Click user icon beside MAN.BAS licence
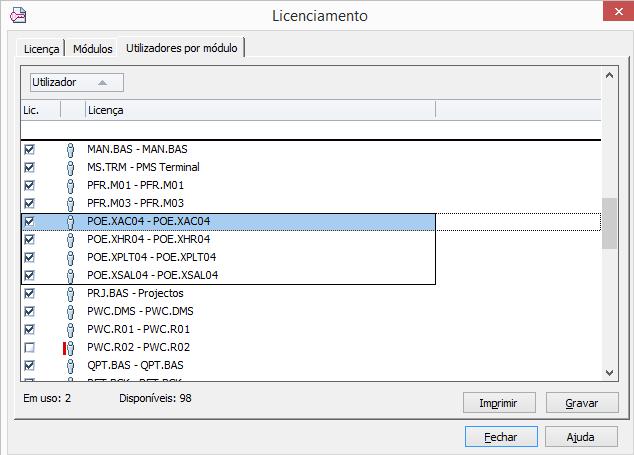Viewport: 634px width, 455px height. (71, 149)
